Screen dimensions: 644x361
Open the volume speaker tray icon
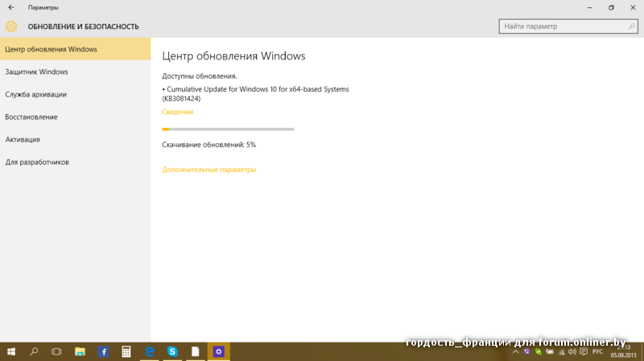click(572, 351)
